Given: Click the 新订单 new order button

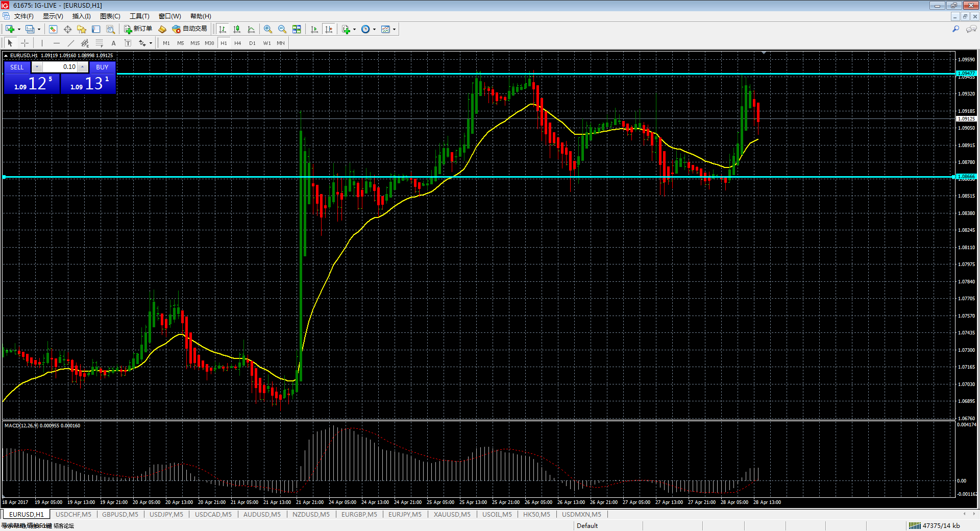Looking at the screenshot, I should (138, 29).
